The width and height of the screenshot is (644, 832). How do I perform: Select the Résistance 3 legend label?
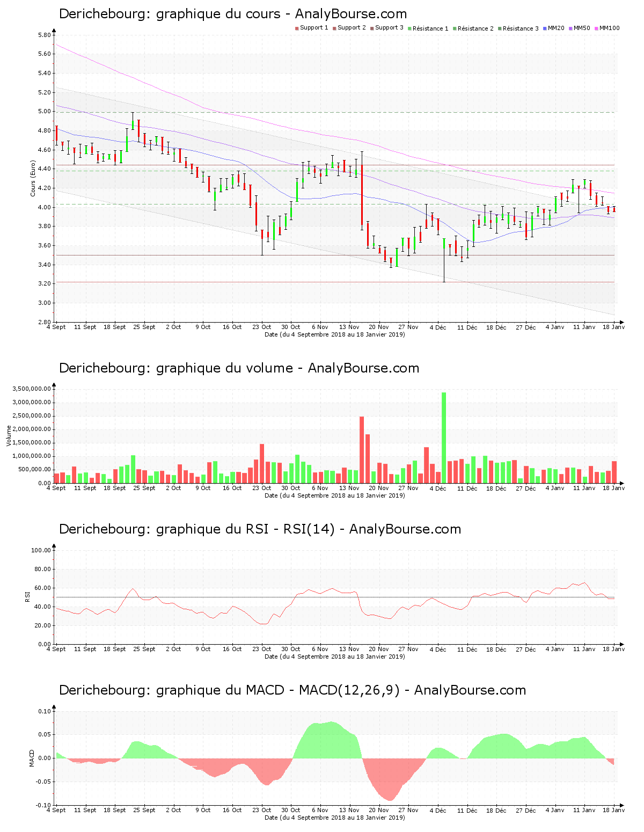pos(521,28)
